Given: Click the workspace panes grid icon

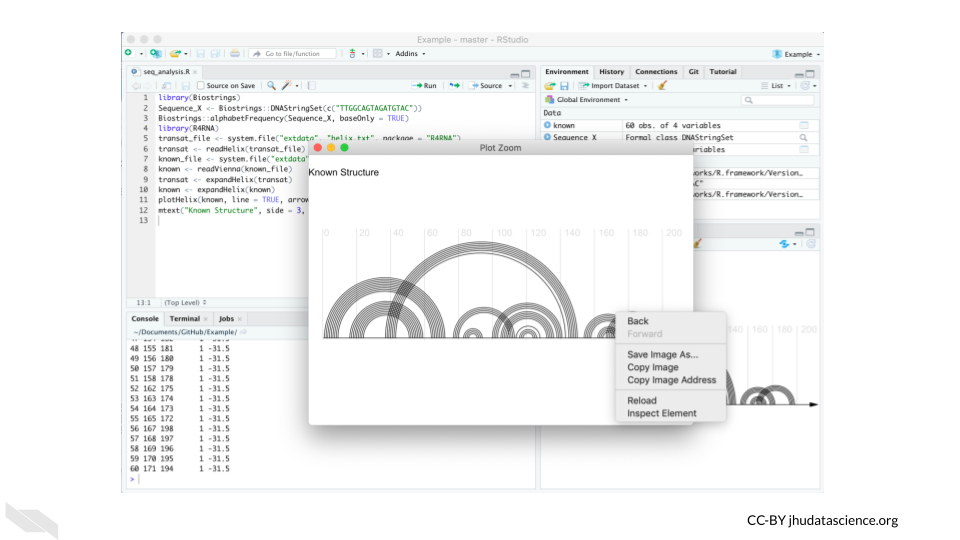Looking at the screenshot, I should click(378, 53).
